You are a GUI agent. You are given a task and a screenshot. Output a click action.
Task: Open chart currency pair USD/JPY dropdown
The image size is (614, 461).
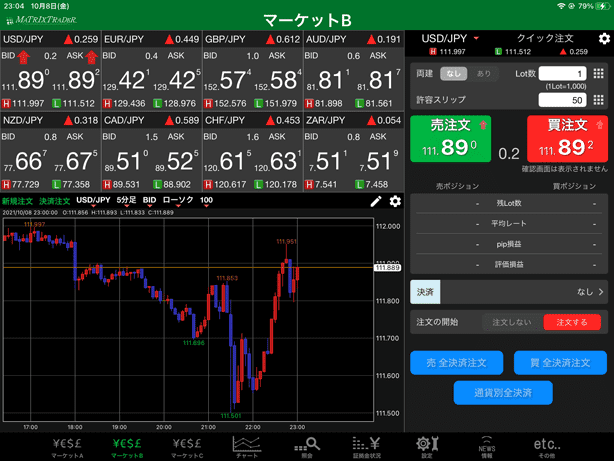pos(93,201)
